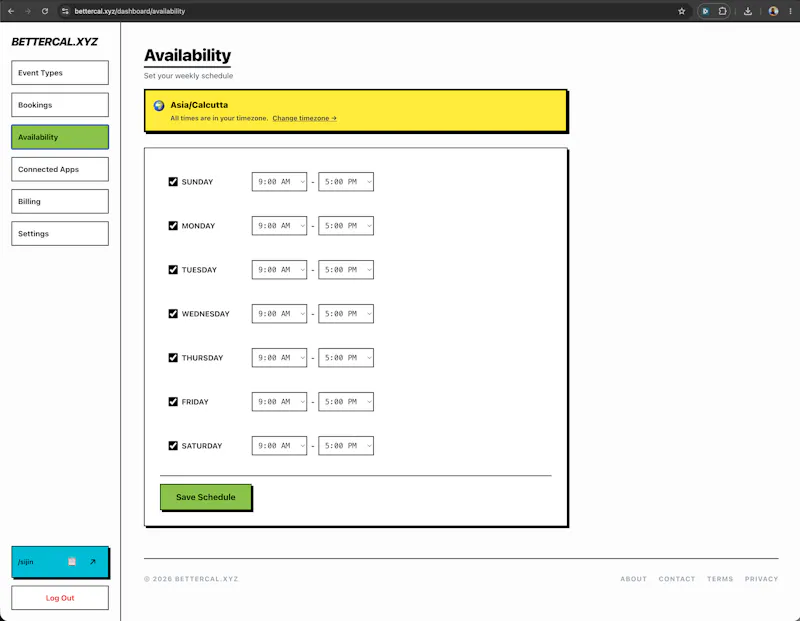The width and height of the screenshot is (800, 621).
Task: Expand Friday end time dropdown
Action: tap(346, 402)
